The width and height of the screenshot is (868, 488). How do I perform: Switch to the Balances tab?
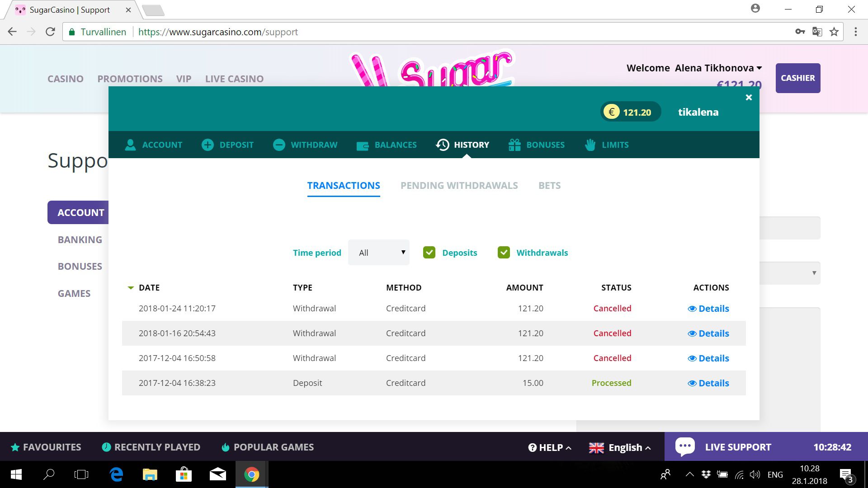point(387,145)
